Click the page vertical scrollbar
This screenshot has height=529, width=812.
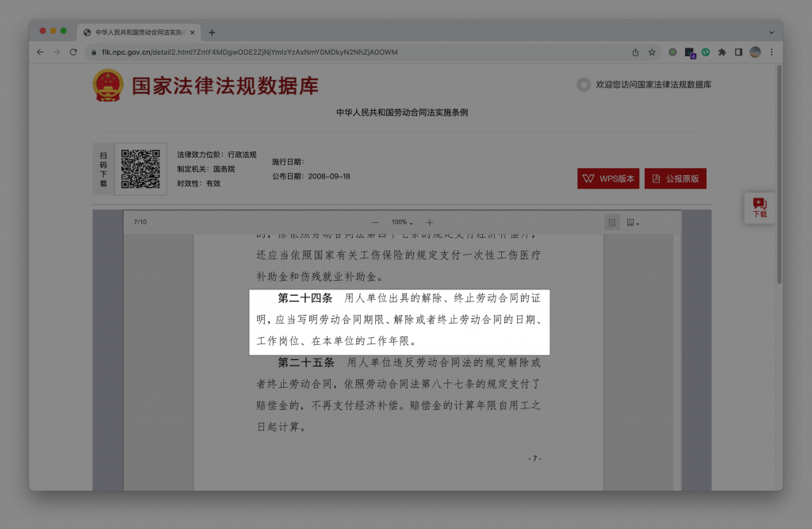pos(779,174)
